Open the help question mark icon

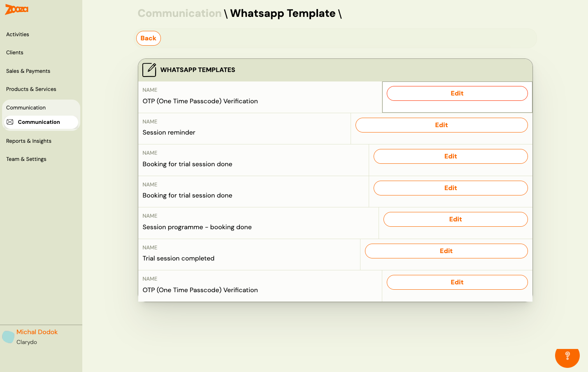pyautogui.click(x=567, y=357)
